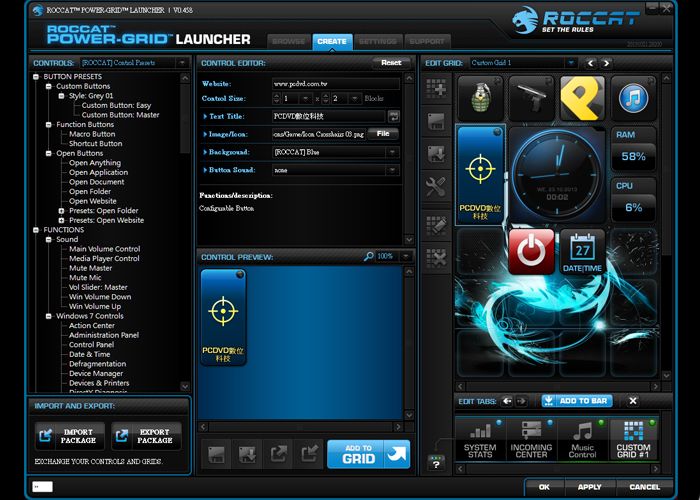The height and width of the screenshot is (500, 700).
Task: Select the iTunes music note tile
Action: (634, 98)
